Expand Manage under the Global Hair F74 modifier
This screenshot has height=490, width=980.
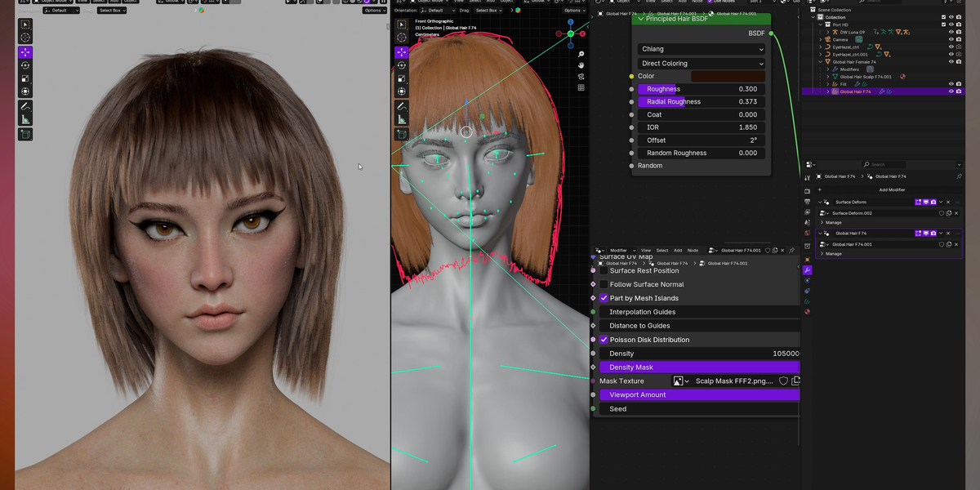[833, 254]
